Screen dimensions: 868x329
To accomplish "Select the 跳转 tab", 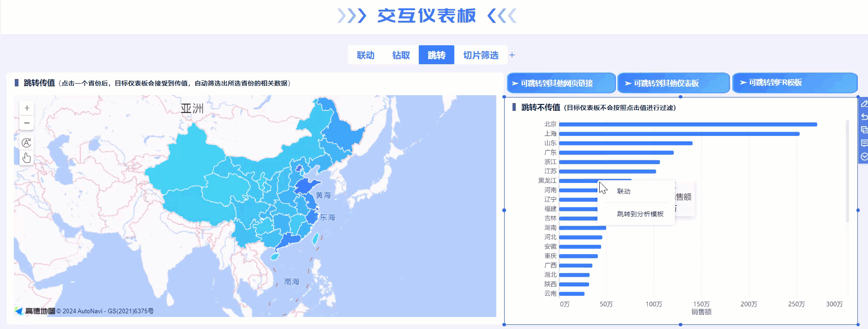I will [436, 55].
